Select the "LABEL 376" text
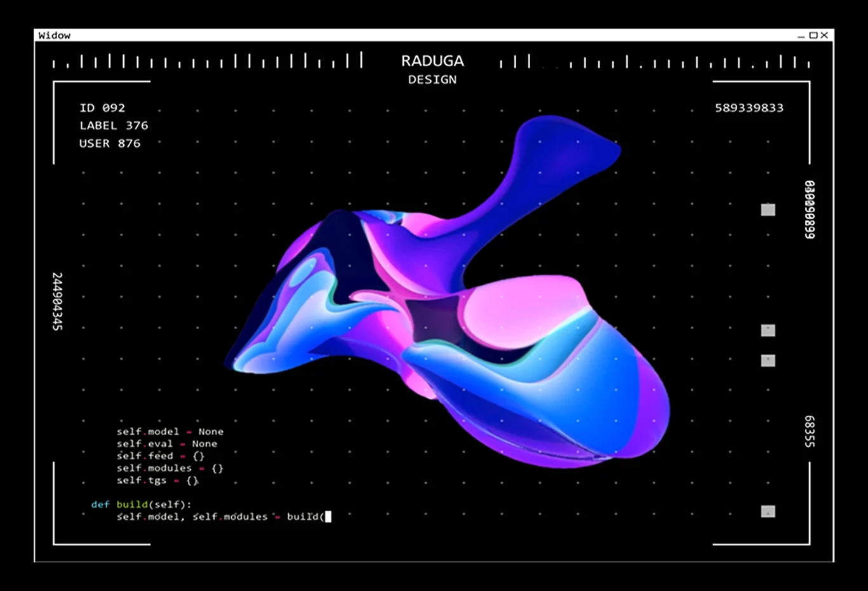Image resolution: width=868 pixels, height=591 pixels. 114,126
